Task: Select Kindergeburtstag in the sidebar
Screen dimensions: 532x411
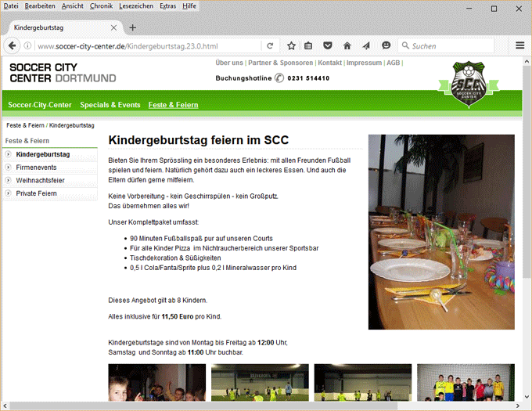Action: tap(43, 154)
